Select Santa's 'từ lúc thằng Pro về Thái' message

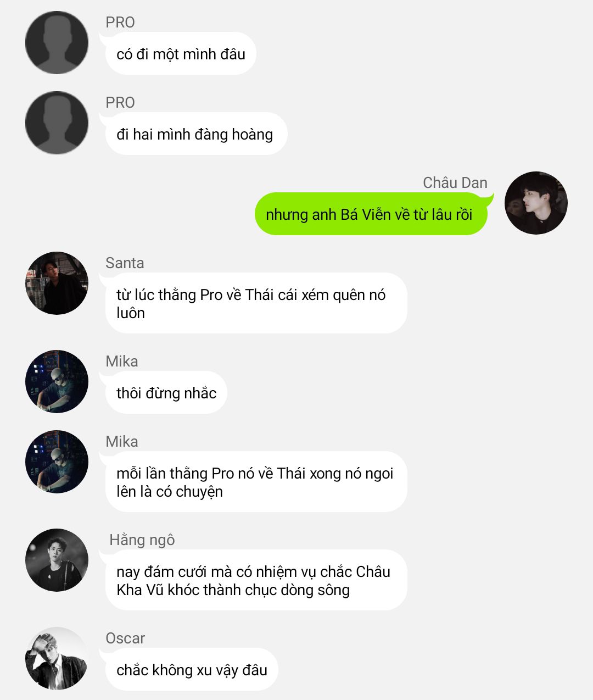[x=256, y=303]
